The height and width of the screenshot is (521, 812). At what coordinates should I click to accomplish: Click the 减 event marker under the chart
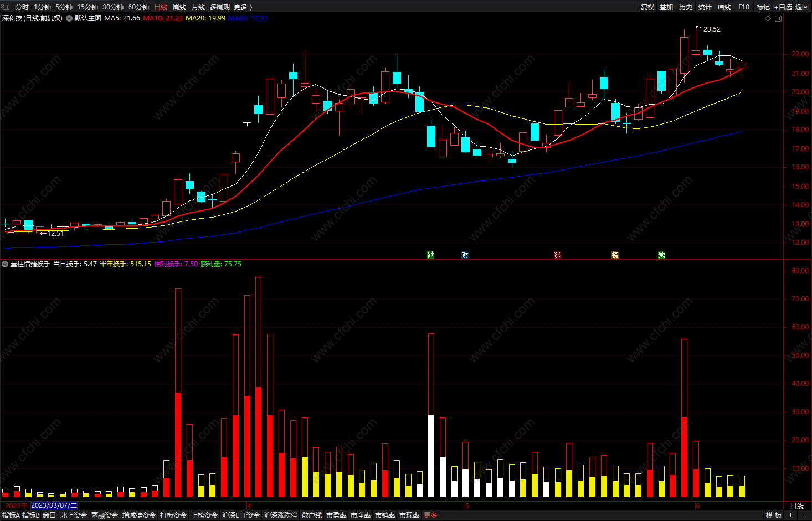tap(661, 255)
